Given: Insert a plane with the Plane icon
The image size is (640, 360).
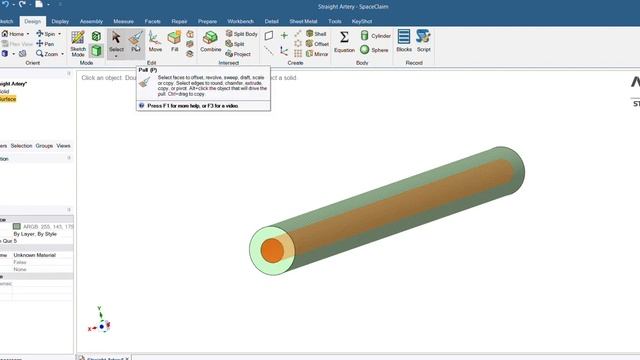Looking at the screenshot, I should [269, 35].
